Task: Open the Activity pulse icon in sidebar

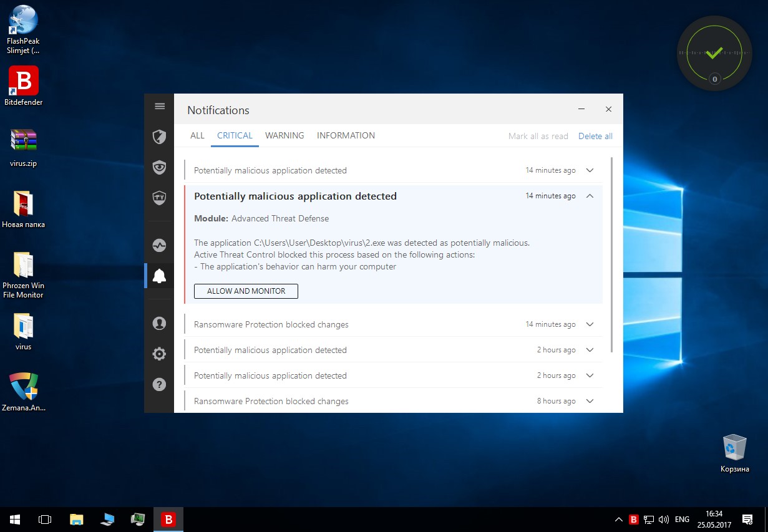Action: point(159,245)
